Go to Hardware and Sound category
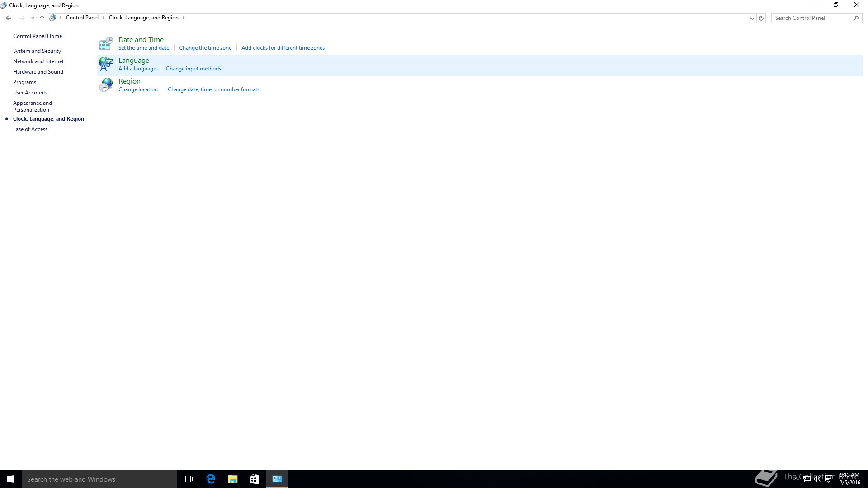Image resolution: width=868 pixels, height=488 pixels. click(38, 72)
